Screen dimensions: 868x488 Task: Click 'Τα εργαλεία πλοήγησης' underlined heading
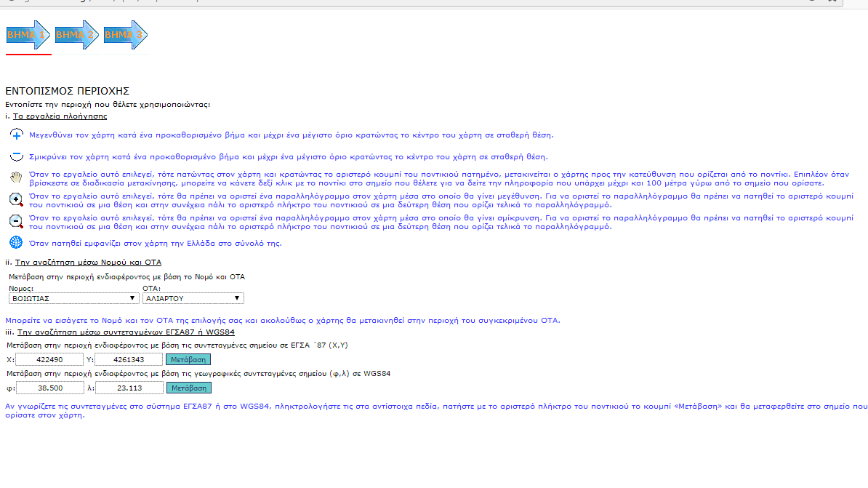tap(60, 116)
